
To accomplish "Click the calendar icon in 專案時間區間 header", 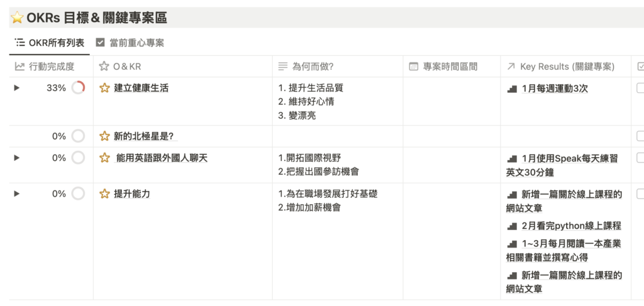I will pos(414,67).
